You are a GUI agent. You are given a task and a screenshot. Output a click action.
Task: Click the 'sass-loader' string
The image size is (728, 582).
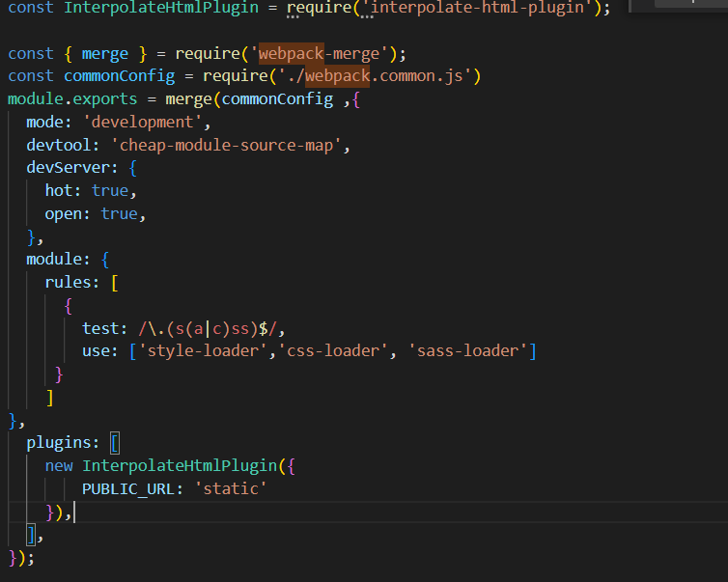467,351
